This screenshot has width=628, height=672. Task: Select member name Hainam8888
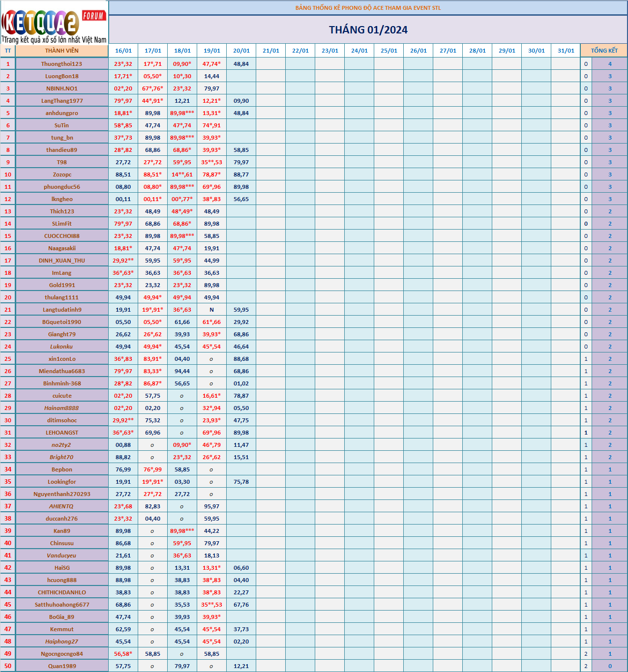pos(62,408)
